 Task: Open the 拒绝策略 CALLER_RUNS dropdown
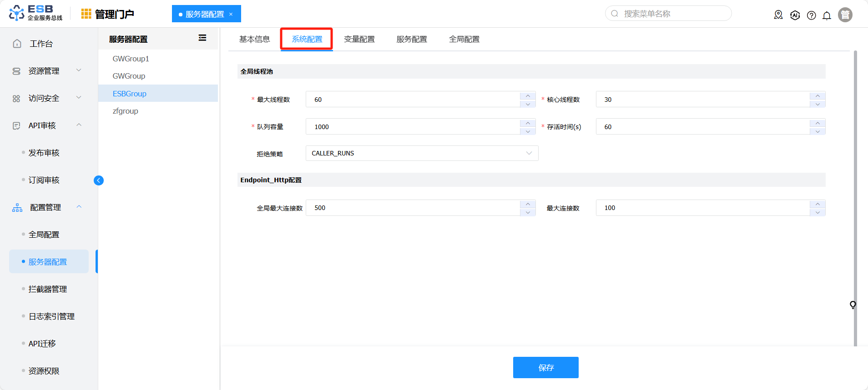pos(422,153)
